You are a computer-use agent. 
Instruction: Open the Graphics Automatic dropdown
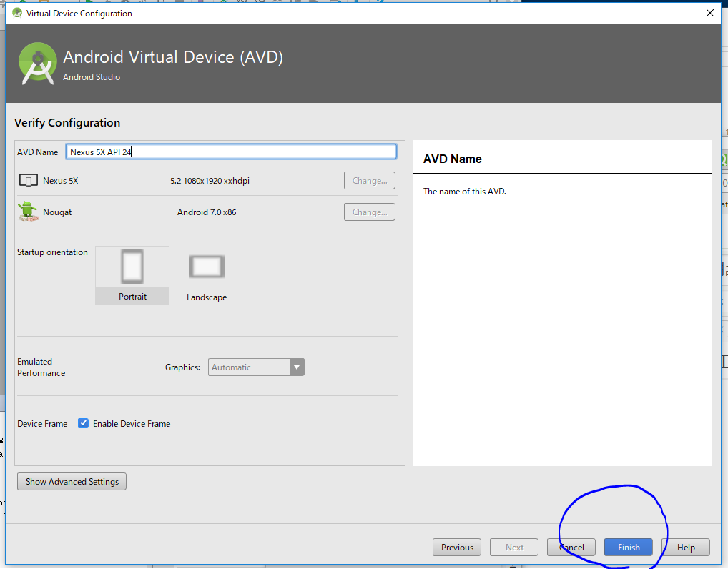point(256,367)
